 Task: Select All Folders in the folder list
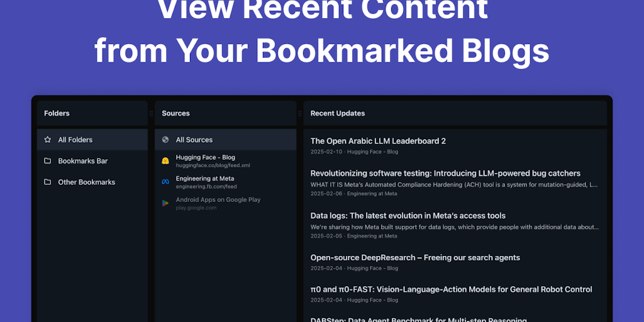[92, 140]
